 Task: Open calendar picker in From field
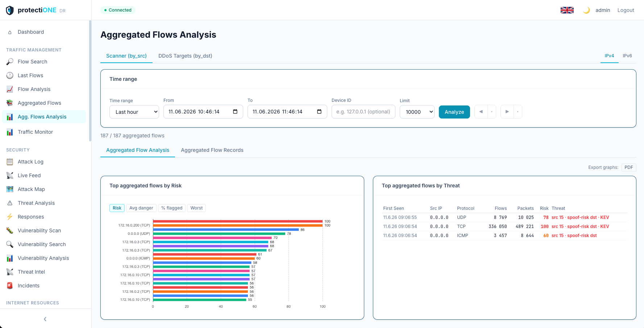coord(235,112)
